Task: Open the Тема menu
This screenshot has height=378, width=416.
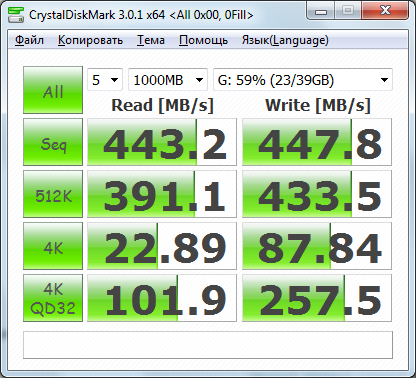Action: [151, 40]
